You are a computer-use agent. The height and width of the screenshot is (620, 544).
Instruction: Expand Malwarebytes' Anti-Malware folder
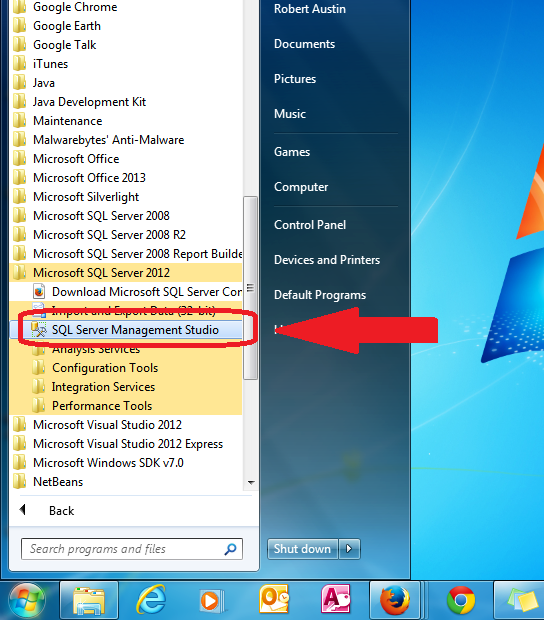(126, 140)
